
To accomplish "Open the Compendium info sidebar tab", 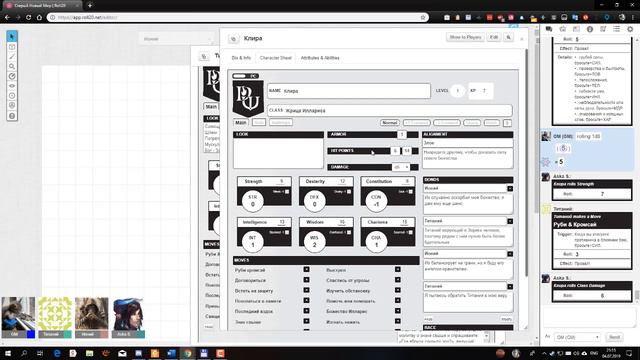I will (x=590, y=29).
